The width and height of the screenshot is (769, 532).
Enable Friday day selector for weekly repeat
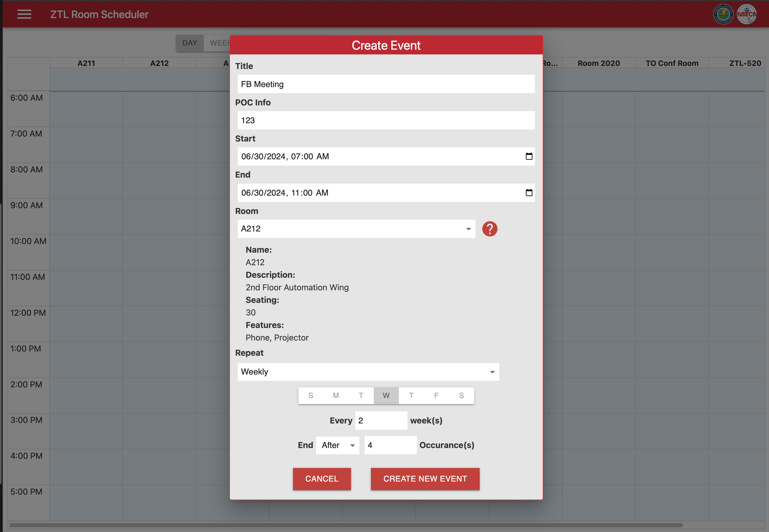(x=436, y=395)
